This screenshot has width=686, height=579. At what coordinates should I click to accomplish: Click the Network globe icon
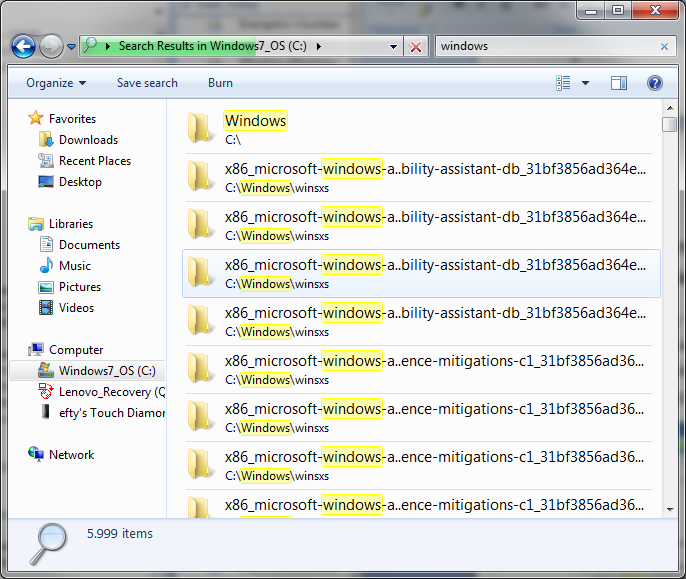click(x=36, y=454)
